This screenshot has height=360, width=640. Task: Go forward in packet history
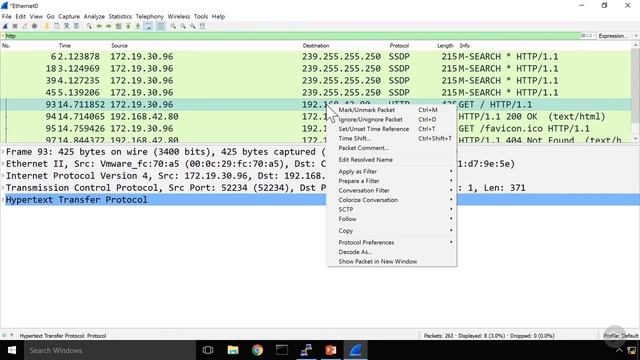109,26
